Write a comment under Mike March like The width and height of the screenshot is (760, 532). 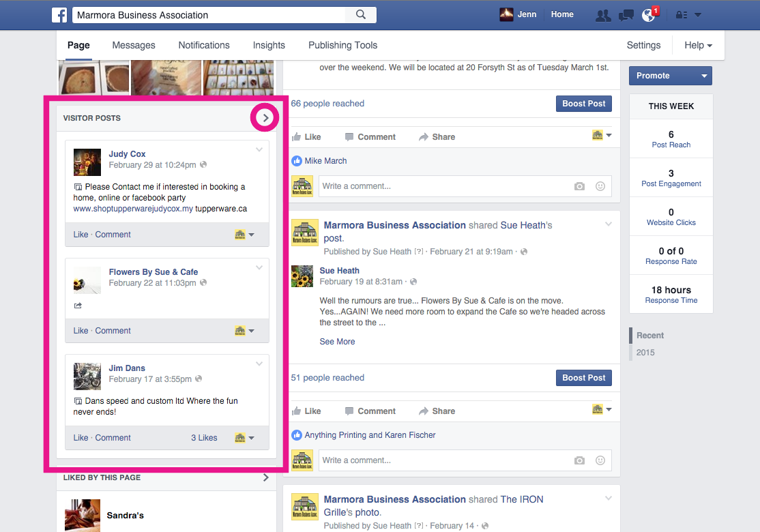[x=443, y=186]
